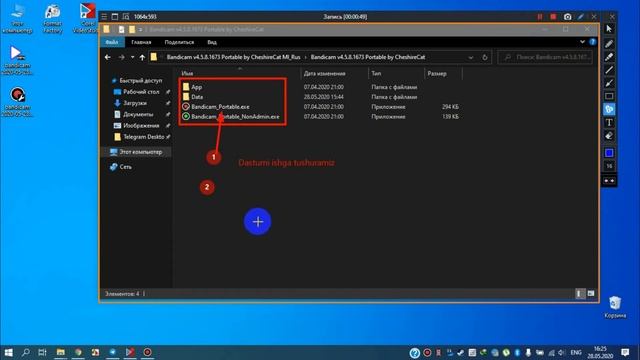The height and width of the screenshot is (360, 640).
Task: Pause the Bandicam recording
Action: tap(540, 17)
